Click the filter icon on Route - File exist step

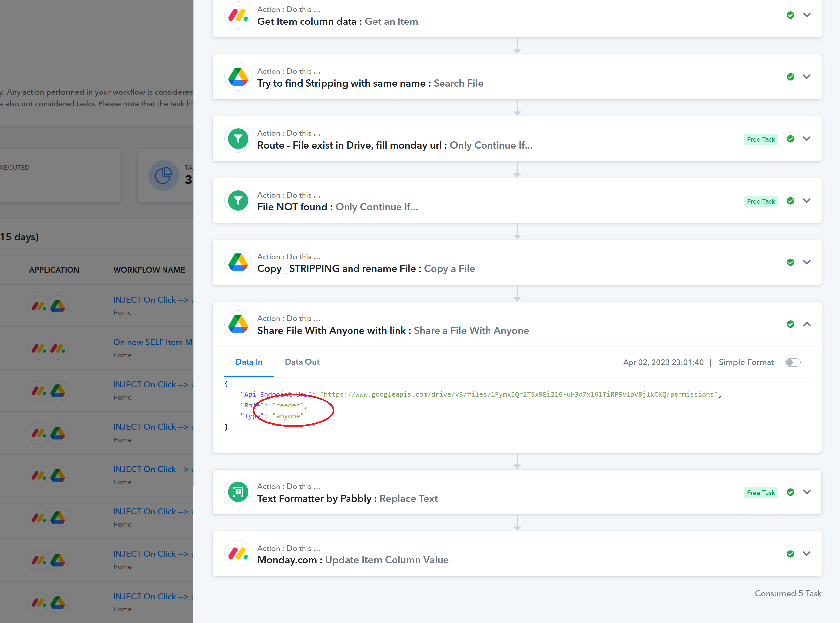click(x=238, y=139)
